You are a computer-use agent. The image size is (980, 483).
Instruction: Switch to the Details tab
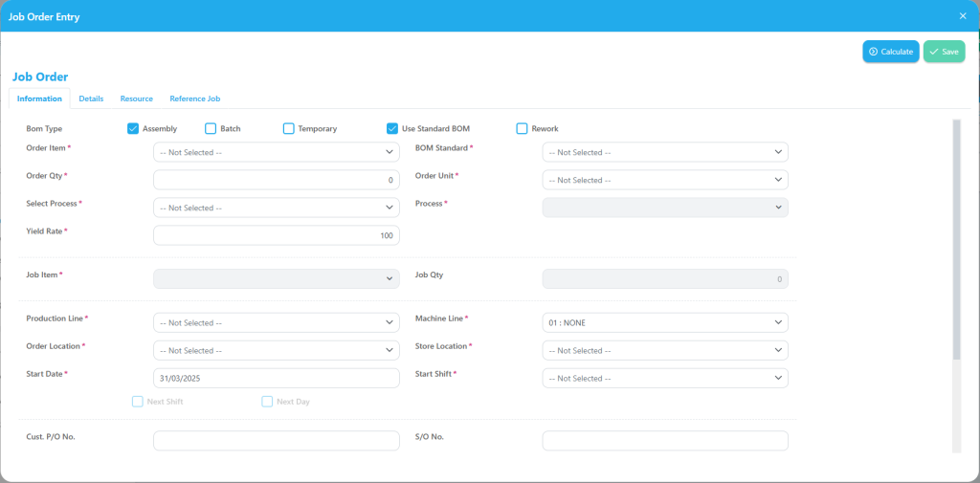[91, 99]
